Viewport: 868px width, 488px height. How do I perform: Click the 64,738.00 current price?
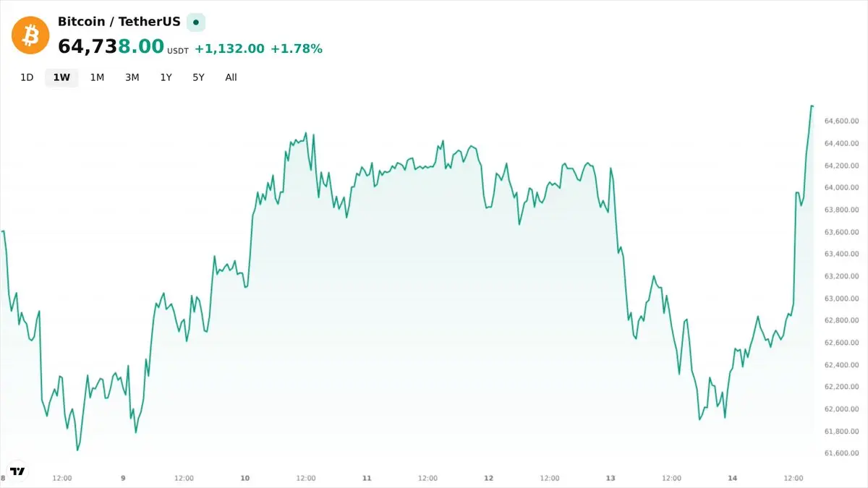[111, 46]
